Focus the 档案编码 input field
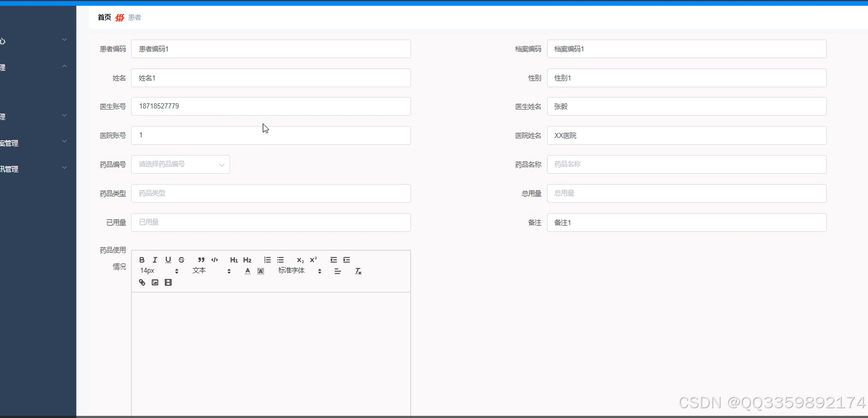The height and width of the screenshot is (418, 868). [687, 49]
